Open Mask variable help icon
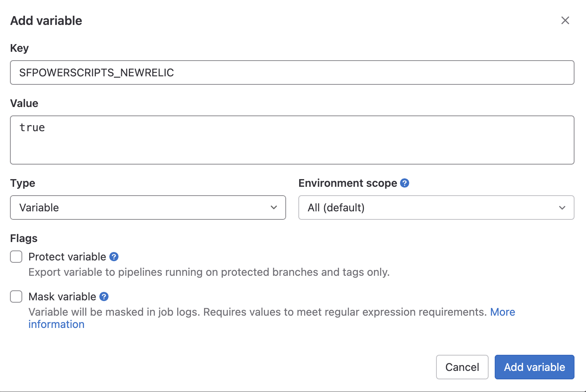 (x=104, y=296)
